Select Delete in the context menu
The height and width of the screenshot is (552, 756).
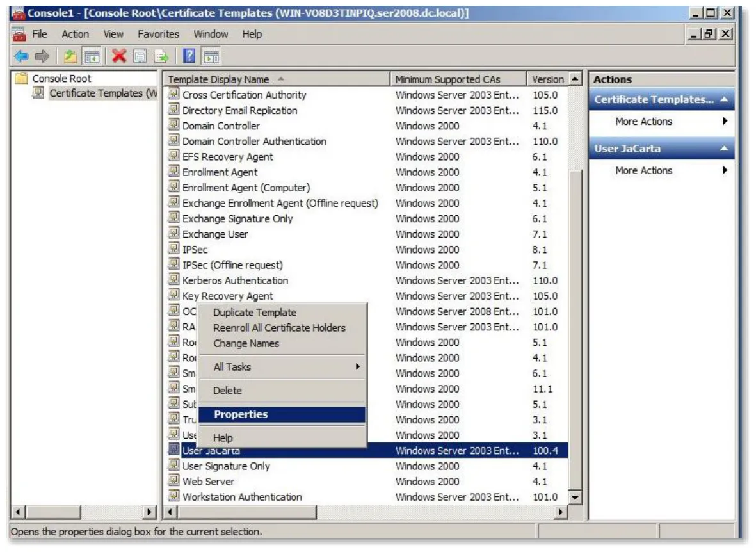(x=282, y=391)
